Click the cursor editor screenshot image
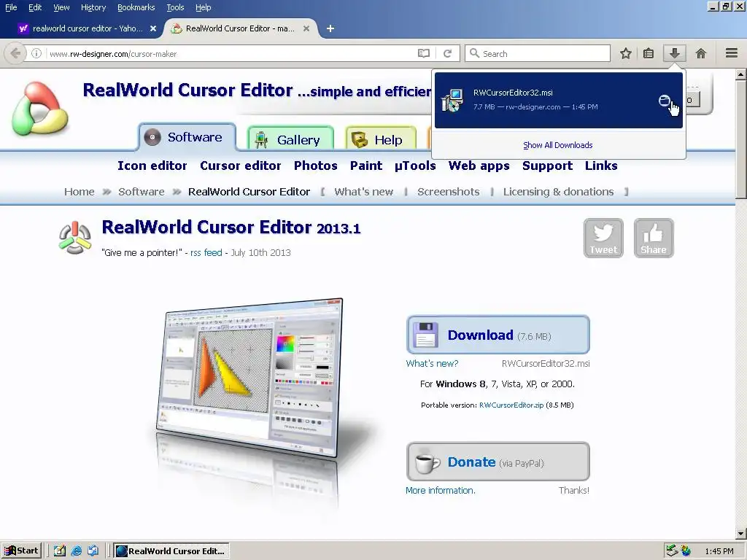Screen dimensions: 747x560 249,377
